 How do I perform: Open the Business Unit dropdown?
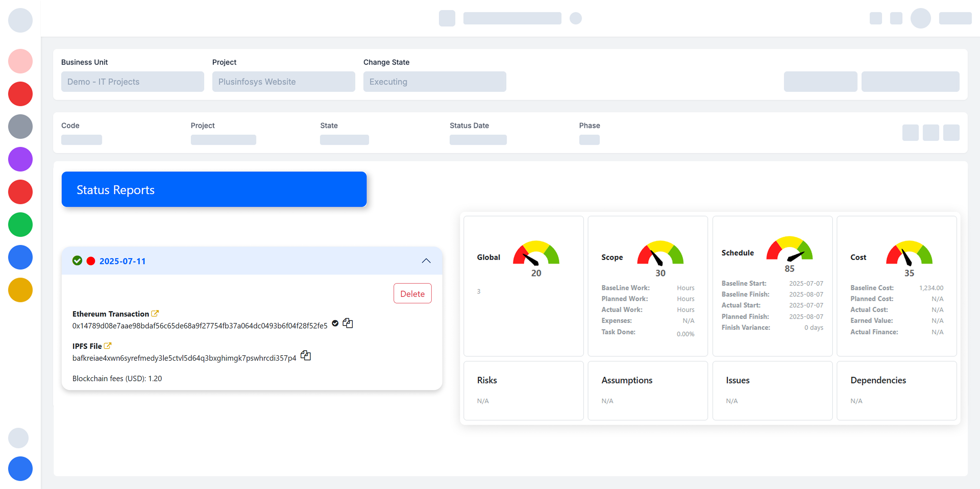132,81
